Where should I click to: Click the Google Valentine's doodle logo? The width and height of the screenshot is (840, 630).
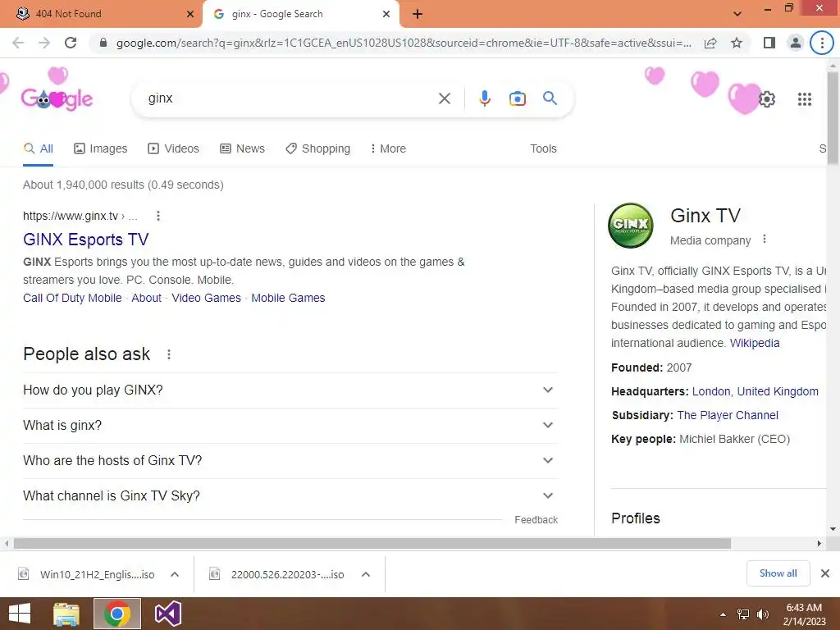click(x=57, y=98)
